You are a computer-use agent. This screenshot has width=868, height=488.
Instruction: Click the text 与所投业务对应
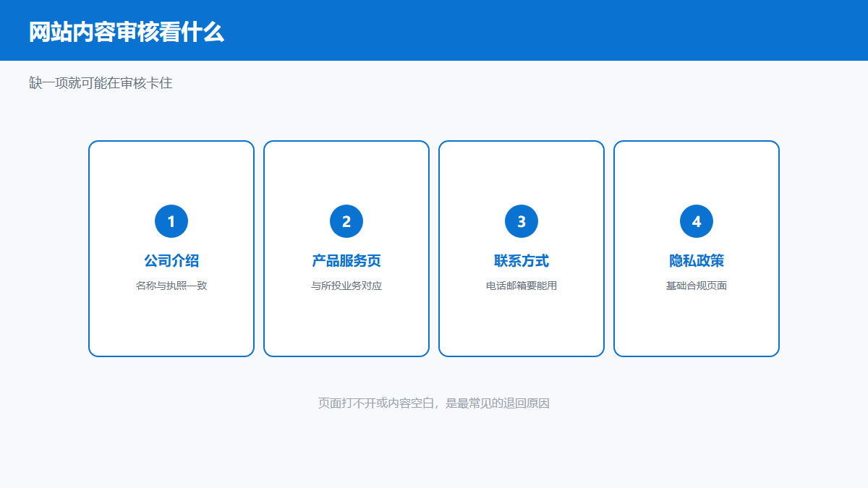pos(346,286)
